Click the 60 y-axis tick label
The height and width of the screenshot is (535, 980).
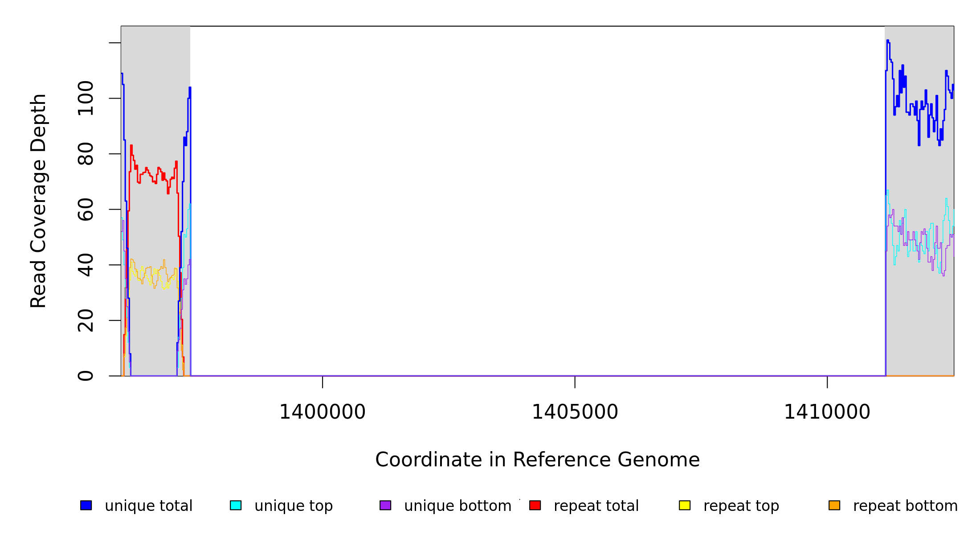tap(86, 209)
